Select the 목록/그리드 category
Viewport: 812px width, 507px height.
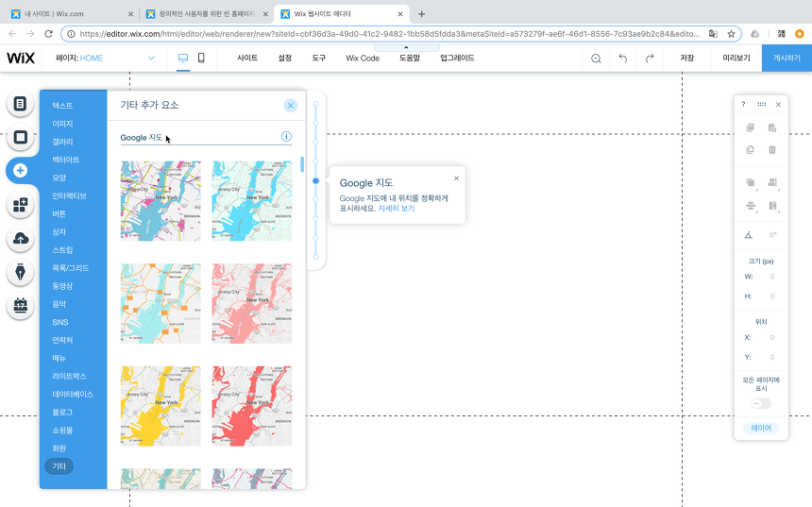pos(71,268)
